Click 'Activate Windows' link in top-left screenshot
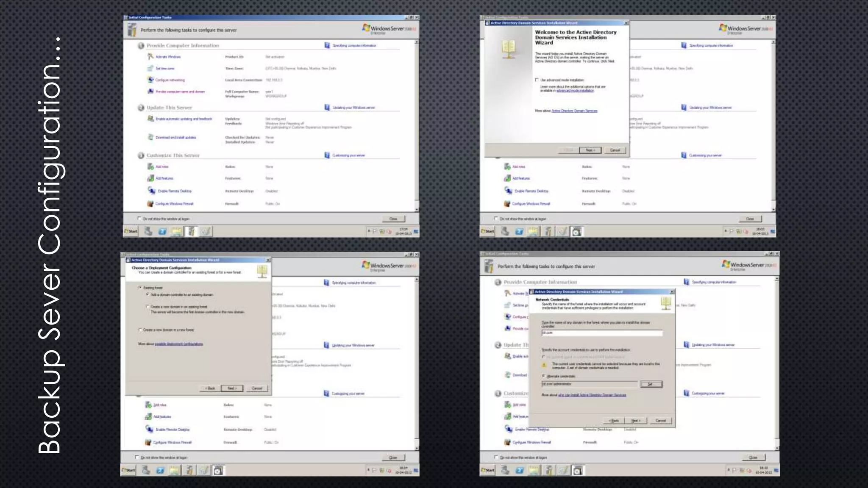This screenshot has width=868, height=488. coord(168,57)
